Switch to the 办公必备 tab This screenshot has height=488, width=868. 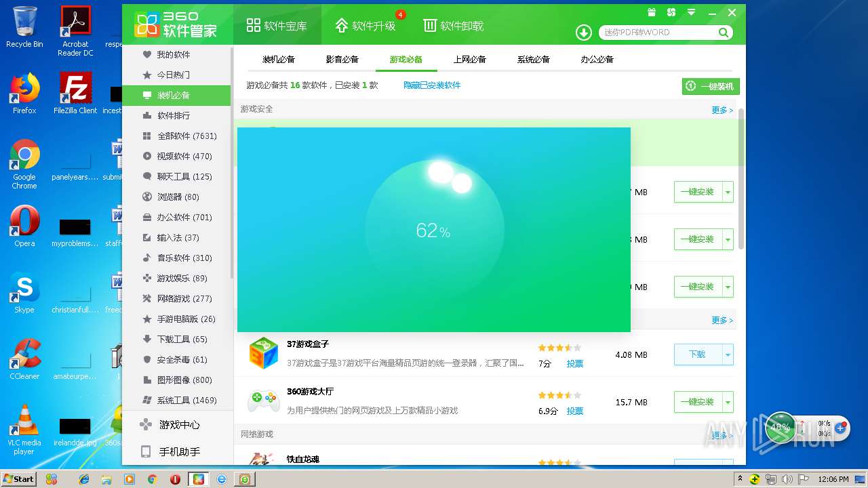coord(597,60)
